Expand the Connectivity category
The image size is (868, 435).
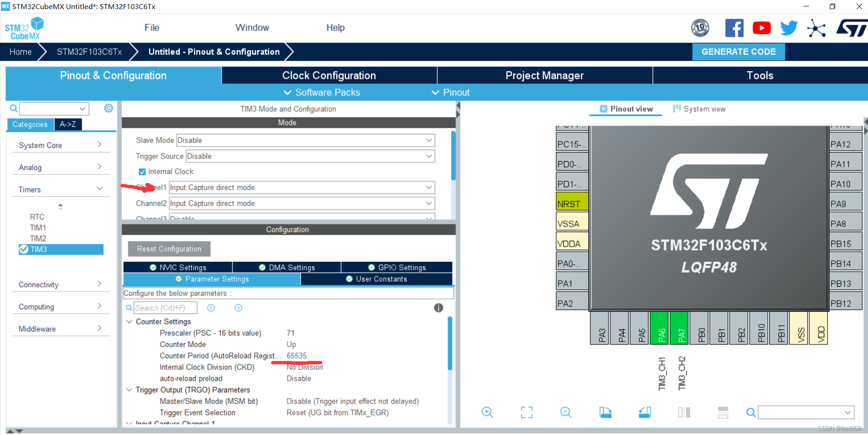pos(61,285)
